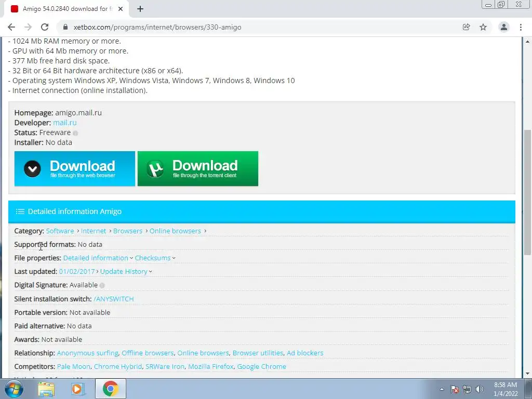
Task: Open a new browser tab
Action: pos(140,9)
